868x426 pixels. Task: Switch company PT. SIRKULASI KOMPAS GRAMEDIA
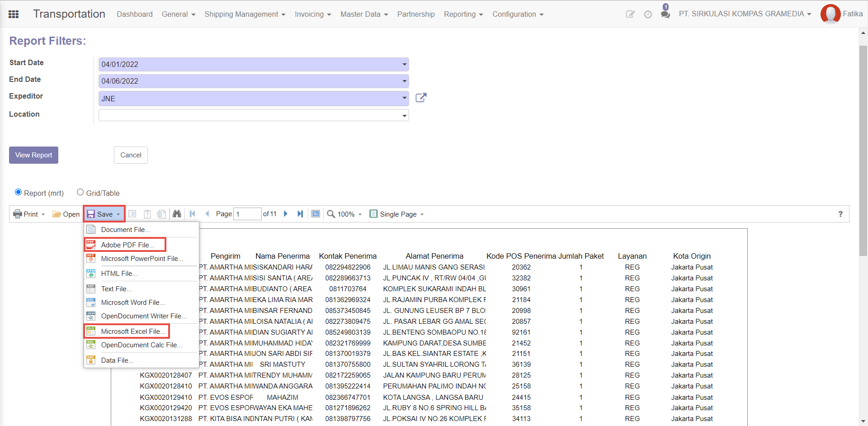point(745,14)
